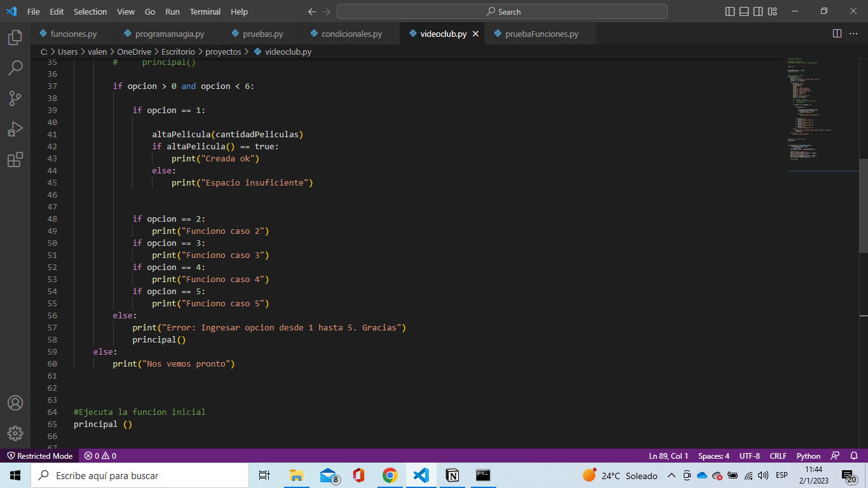868x488 pixels.
Task: Switch to the pruebas.py tab
Action: click(x=262, y=34)
